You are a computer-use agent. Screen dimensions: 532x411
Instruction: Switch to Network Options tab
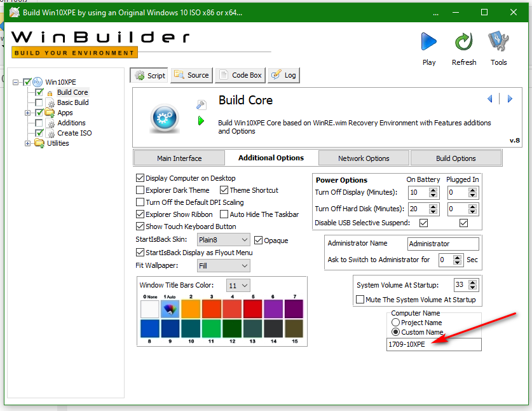[x=364, y=158]
